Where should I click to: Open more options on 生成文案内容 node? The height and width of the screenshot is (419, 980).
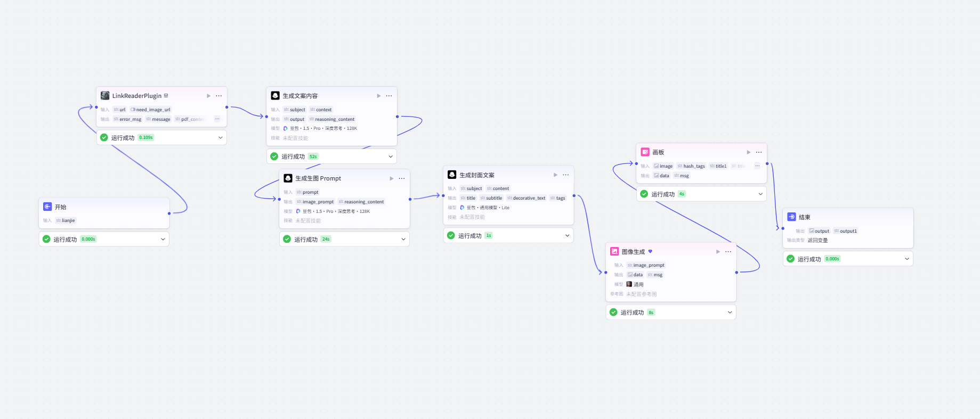click(389, 96)
